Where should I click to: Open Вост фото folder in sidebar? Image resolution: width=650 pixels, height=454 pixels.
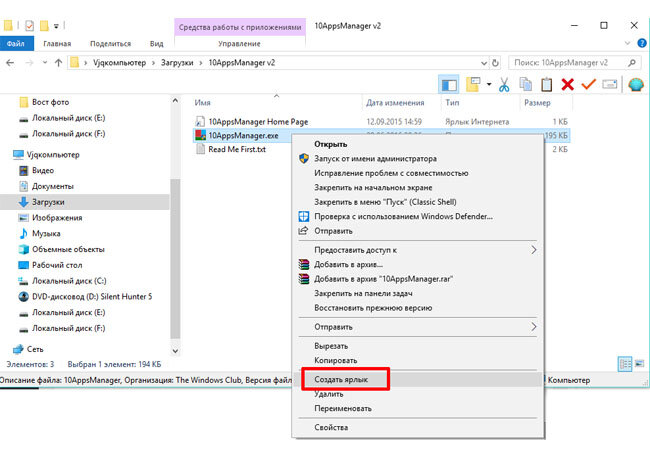(x=50, y=102)
